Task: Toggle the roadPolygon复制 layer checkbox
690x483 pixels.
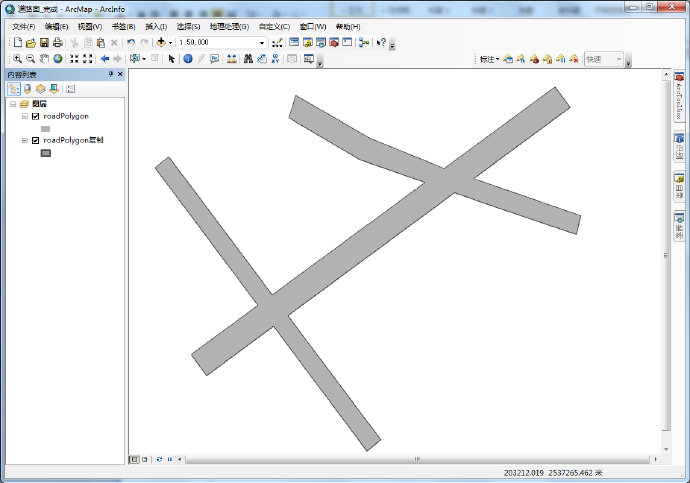Action: (x=36, y=140)
